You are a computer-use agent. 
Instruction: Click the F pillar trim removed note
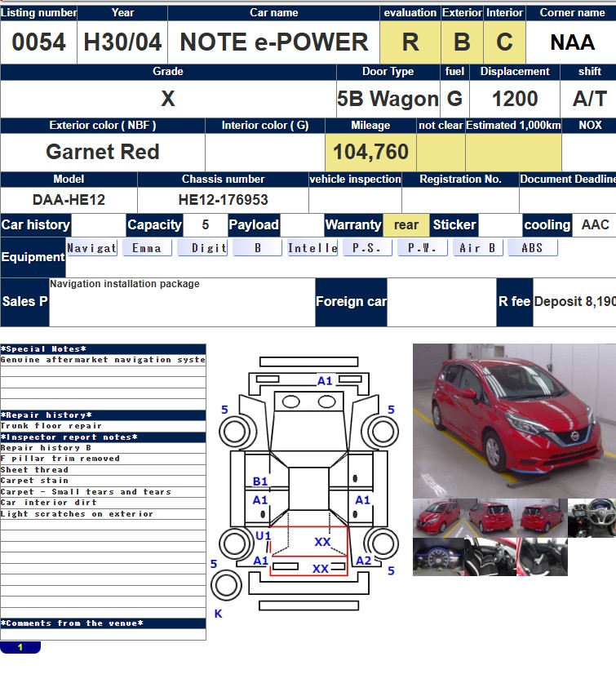(103, 459)
